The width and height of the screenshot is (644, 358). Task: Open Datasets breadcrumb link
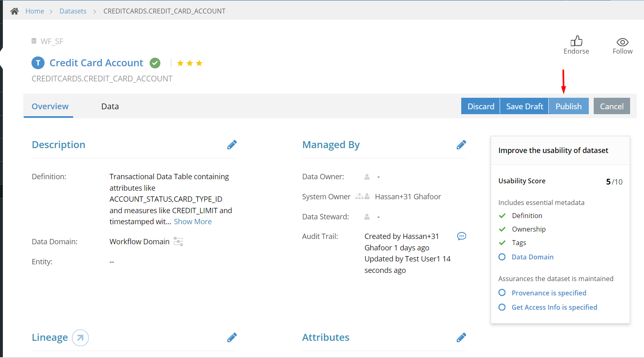point(73,11)
